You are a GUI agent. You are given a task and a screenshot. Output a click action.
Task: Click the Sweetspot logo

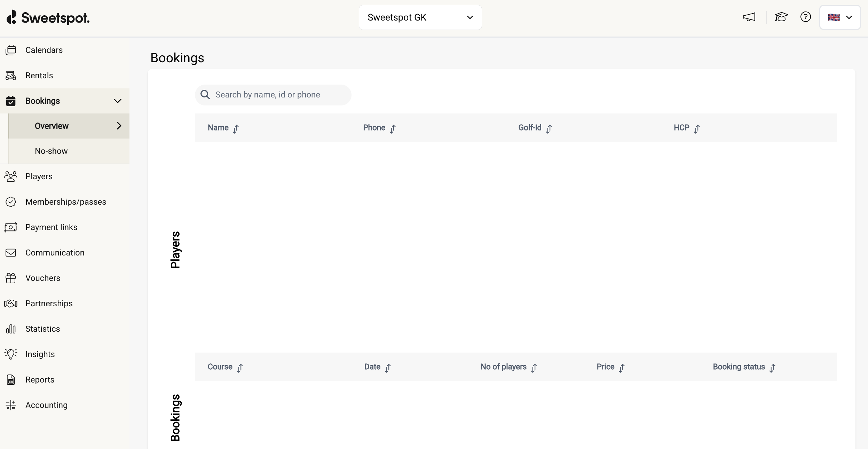point(48,17)
